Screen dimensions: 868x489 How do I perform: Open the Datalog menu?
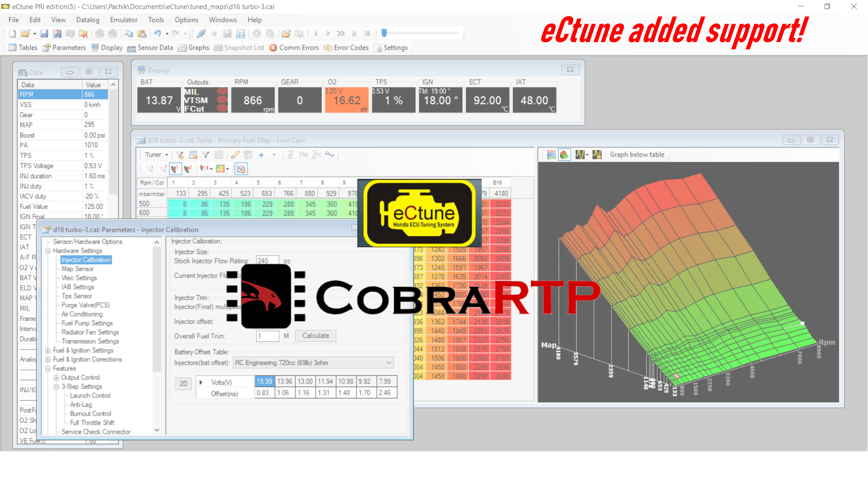(x=87, y=20)
